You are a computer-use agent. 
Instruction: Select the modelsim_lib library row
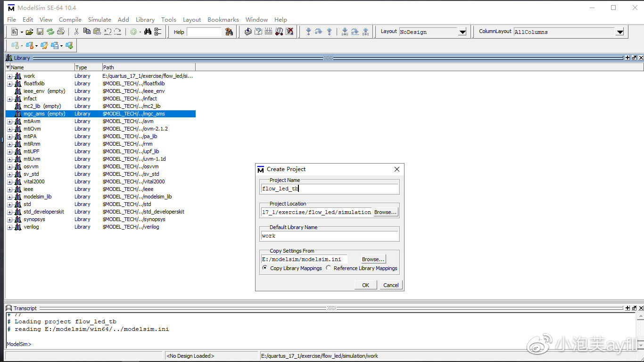tap(100, 197)
